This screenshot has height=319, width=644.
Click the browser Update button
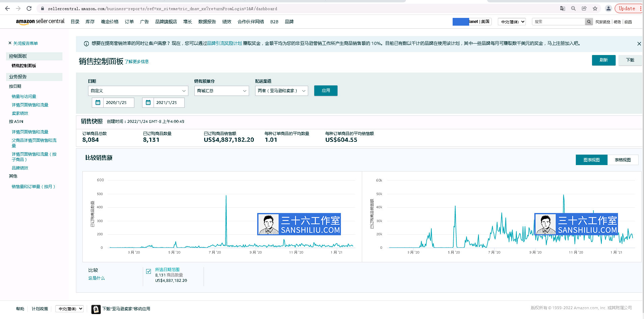(x=627, y=8)
